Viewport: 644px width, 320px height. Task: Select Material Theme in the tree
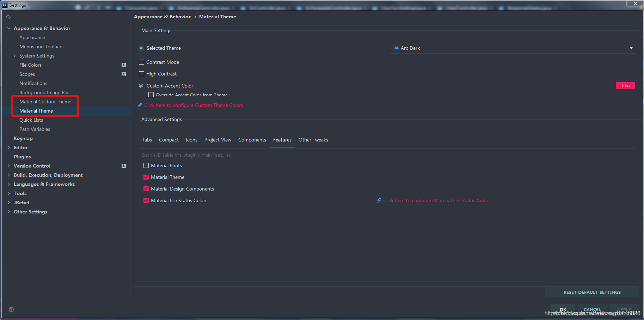(36, 111)
